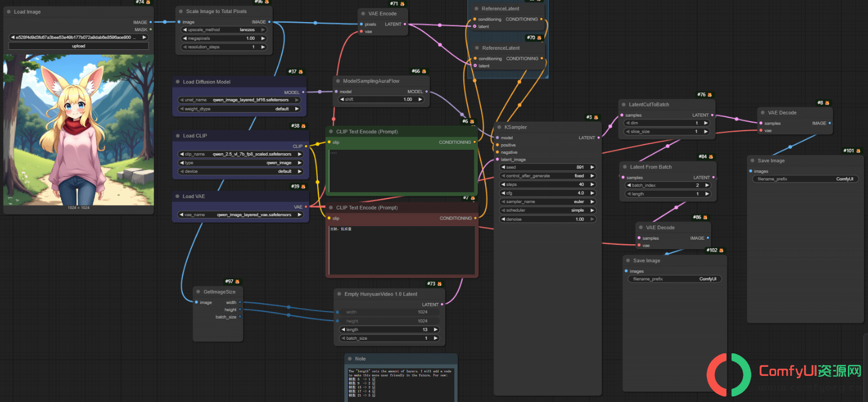Increase length in Empty HunyuanVideo Latent node
The image size is (868, 402).
coord(435,330)
